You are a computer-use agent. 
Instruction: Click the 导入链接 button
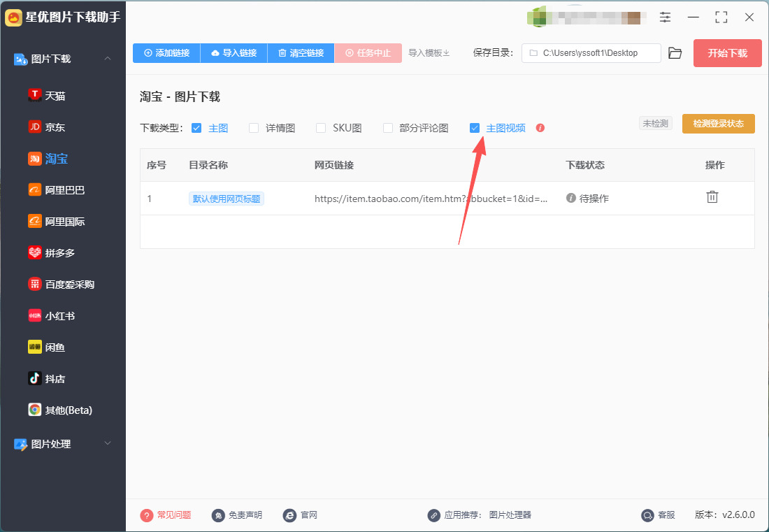pos(234,53)
